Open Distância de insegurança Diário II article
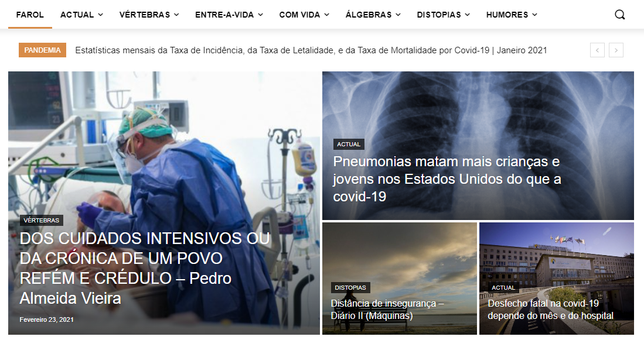 click(x=387, y=310)
